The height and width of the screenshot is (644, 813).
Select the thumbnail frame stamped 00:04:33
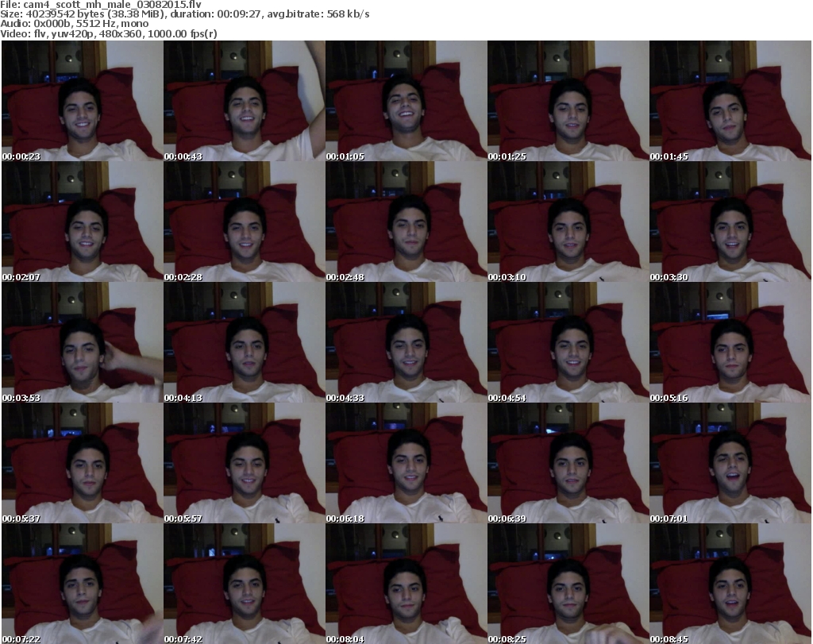pos(406,342)
